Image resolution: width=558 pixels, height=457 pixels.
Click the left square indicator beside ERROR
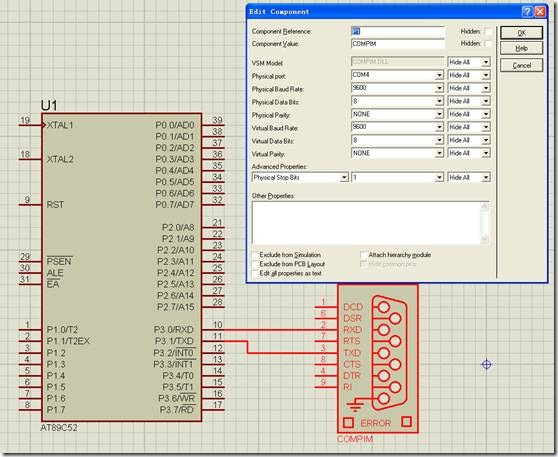point(348,423)
